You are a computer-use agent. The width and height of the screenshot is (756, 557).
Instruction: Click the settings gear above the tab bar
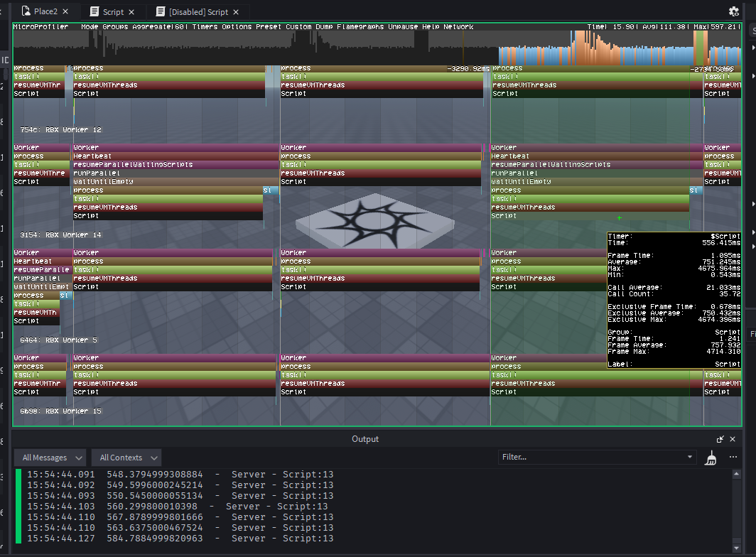click(x=735, y=11)
